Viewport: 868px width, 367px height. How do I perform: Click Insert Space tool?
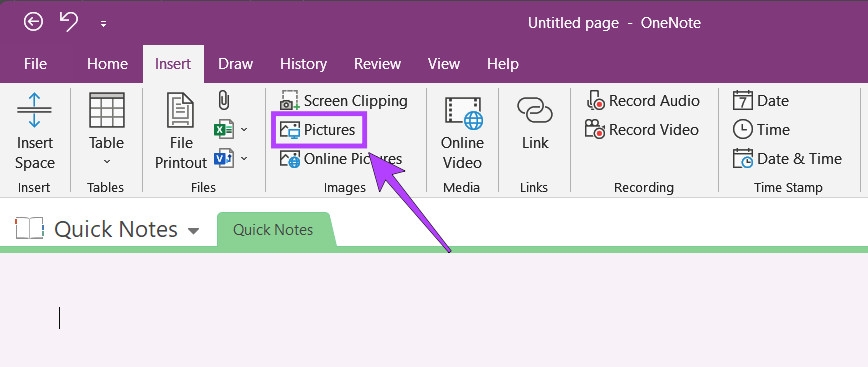[35, 131]
